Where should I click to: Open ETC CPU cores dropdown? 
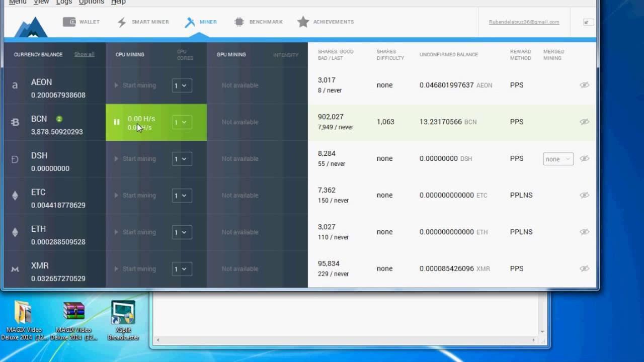pos(182,196)
